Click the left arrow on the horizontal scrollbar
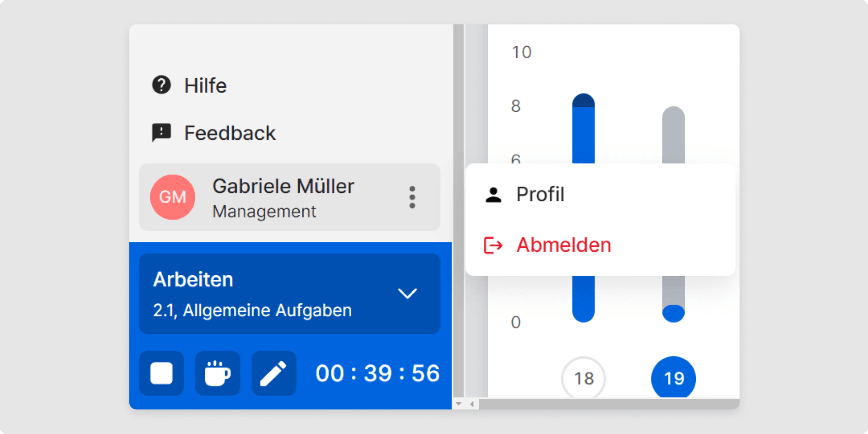This screenshot has width=868, height=434. coord(472,404)
